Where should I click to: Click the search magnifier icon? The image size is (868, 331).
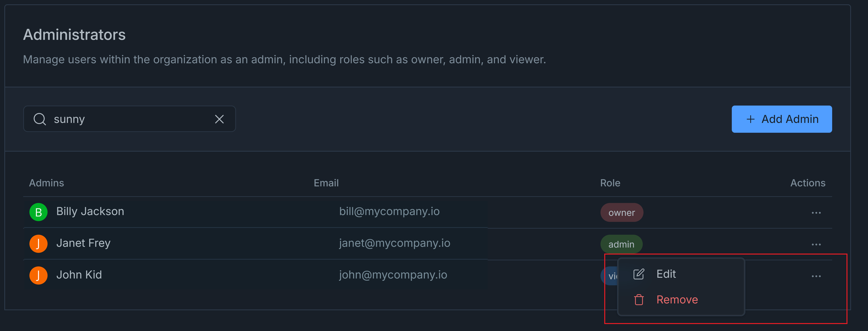40,119
